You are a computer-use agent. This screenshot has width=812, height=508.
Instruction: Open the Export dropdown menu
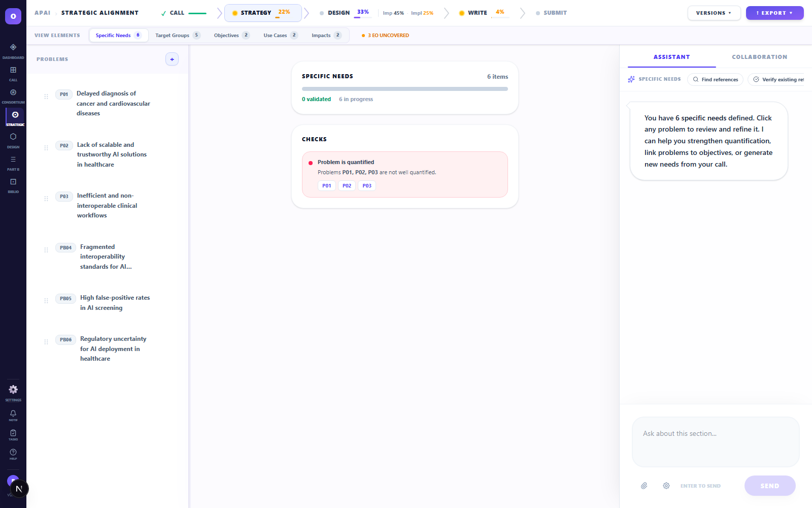pos(774,13)
